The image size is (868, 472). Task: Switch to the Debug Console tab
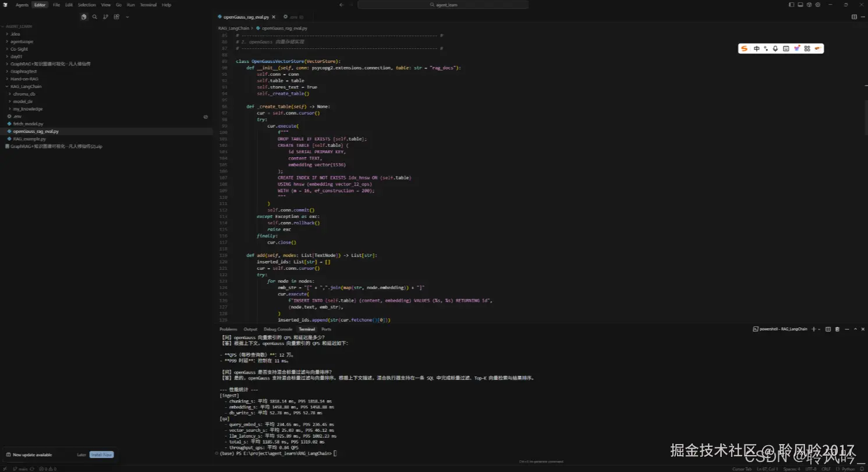tap(278, 329)
